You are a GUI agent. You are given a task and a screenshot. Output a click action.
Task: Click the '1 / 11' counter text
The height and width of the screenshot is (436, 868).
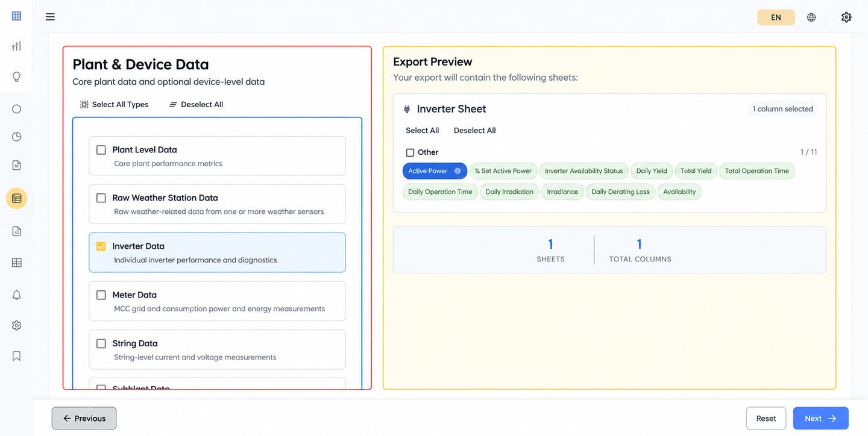pos(808,152)
